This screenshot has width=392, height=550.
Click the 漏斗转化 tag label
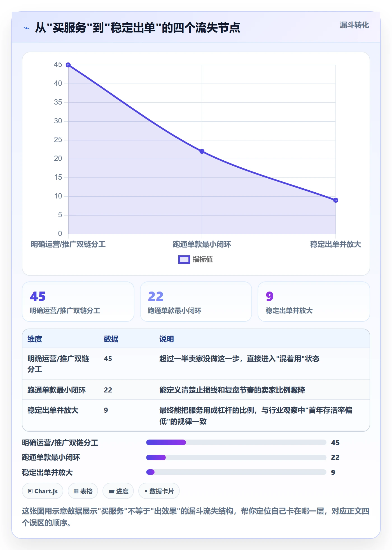pyautogui.click(x=354, y=25)
